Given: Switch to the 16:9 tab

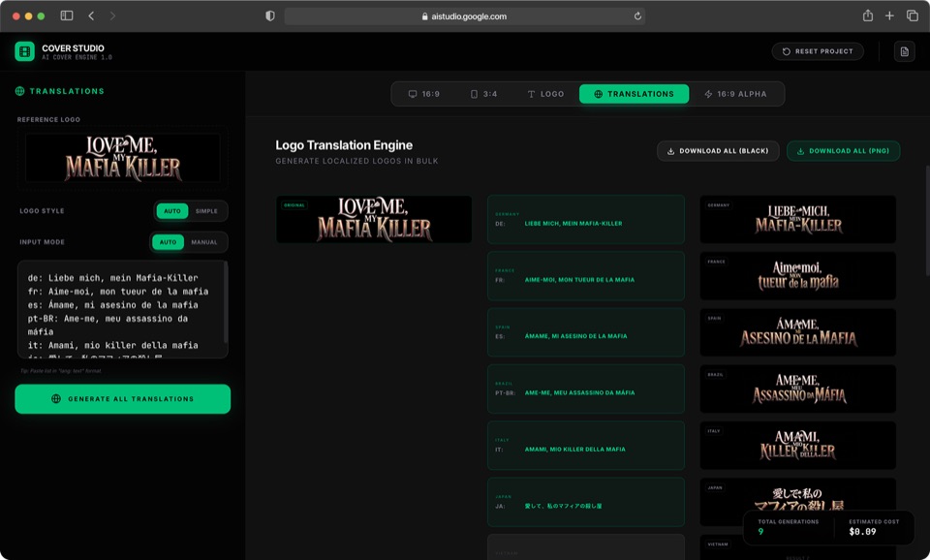Looking at the screenshot, I should (x=424, y=94).
